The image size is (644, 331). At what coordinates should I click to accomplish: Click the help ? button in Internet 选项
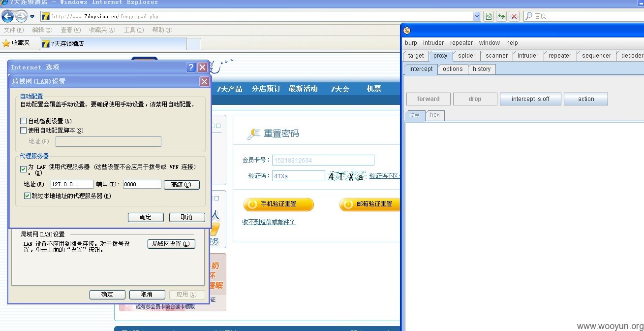coord(191,67)
